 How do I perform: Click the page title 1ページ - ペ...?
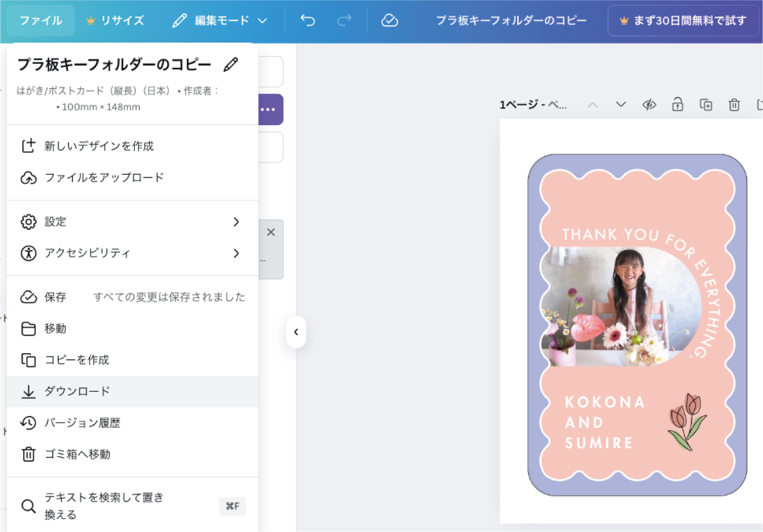(x=532, y=105)
